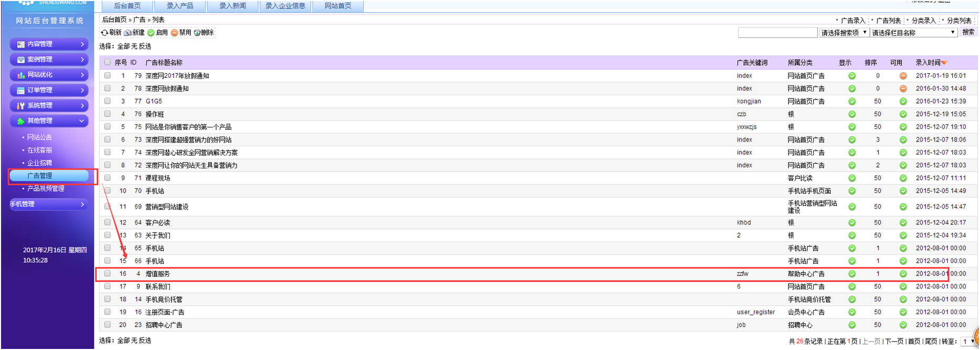
Task: Sort by 录入时间 column header arrow
Action: 944,63
